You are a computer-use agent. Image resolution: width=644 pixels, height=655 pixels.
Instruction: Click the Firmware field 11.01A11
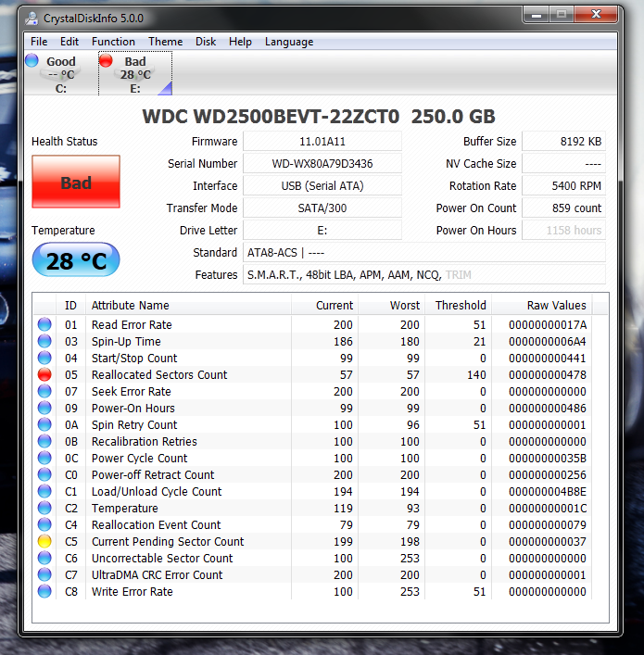(x=322, y=141)
